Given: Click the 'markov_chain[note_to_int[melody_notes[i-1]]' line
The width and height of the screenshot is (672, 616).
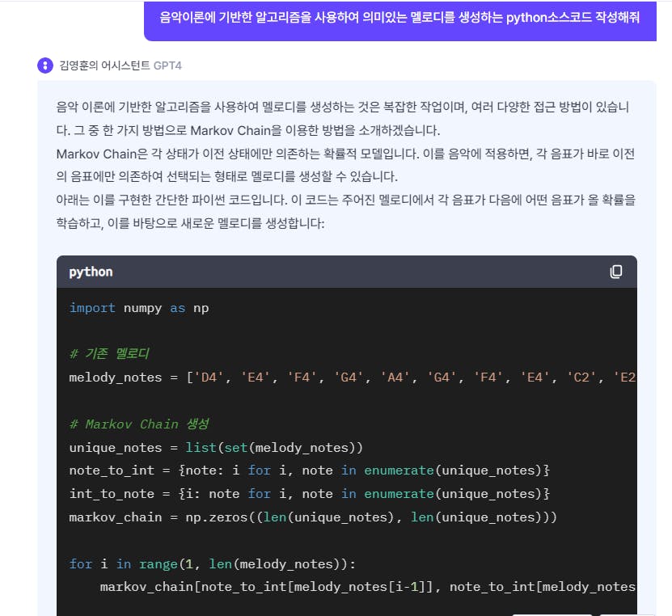Looking at the screenshot, I should tap(368, 587).
